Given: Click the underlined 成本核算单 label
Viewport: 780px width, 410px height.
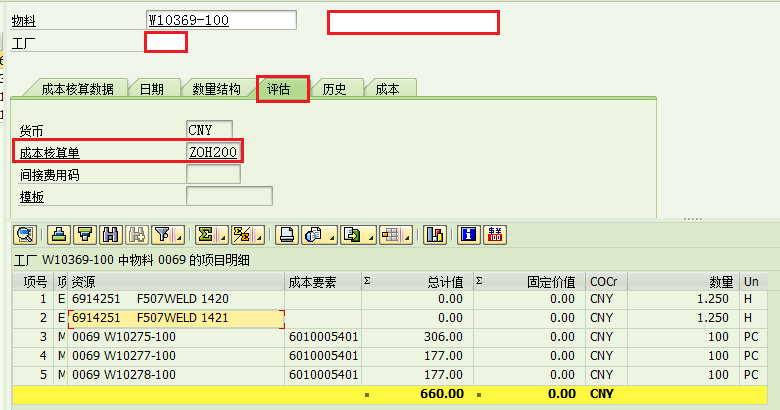Looking at the screenshot, I should pos(50,153).
